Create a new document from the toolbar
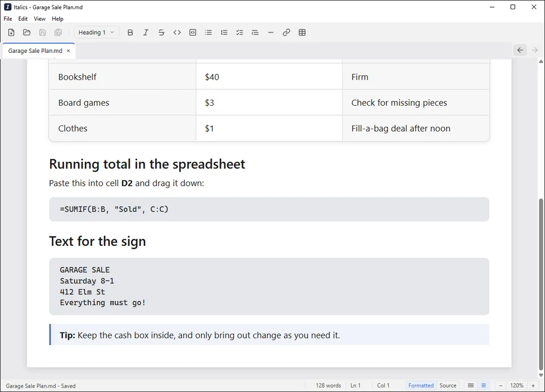Viewport: 545px width, 392px height. click(11, 32)
